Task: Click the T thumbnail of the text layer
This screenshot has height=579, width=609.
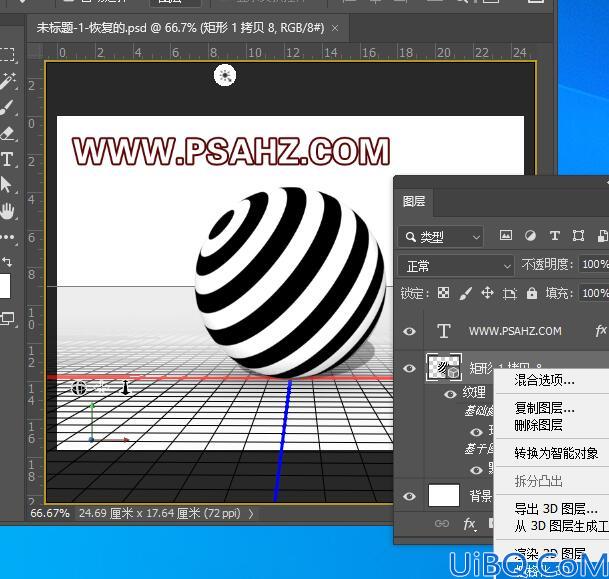Action: coord(444,331)
